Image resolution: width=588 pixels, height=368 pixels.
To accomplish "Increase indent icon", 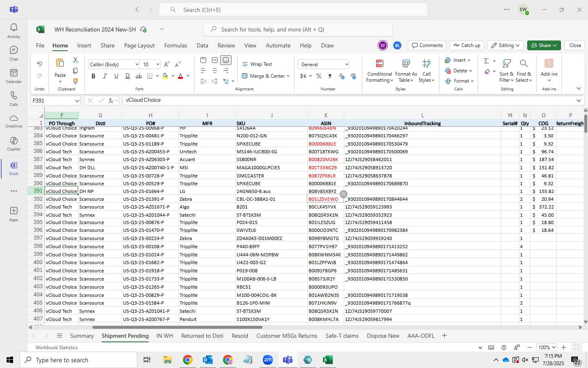I will pyautogui.click(x=215, y=81).
